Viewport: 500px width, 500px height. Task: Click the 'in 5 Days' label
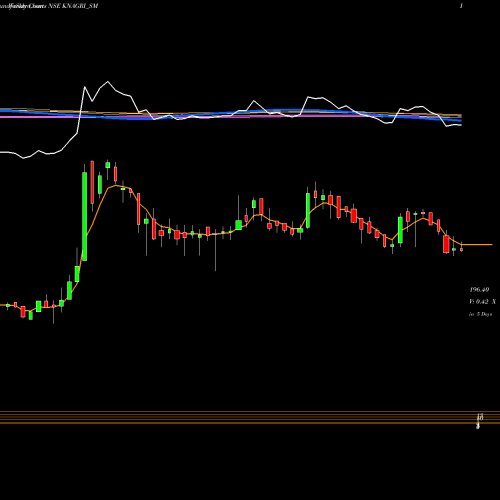pos(480,314)
